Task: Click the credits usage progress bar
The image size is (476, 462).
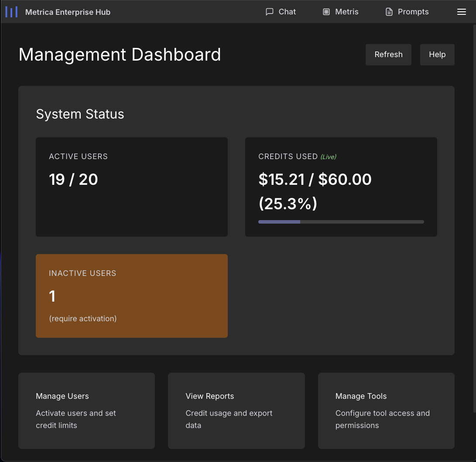Action: click(341, 222)
